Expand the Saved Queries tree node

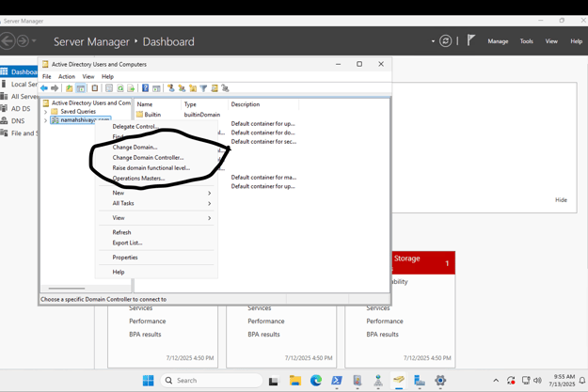click(46, 112)
